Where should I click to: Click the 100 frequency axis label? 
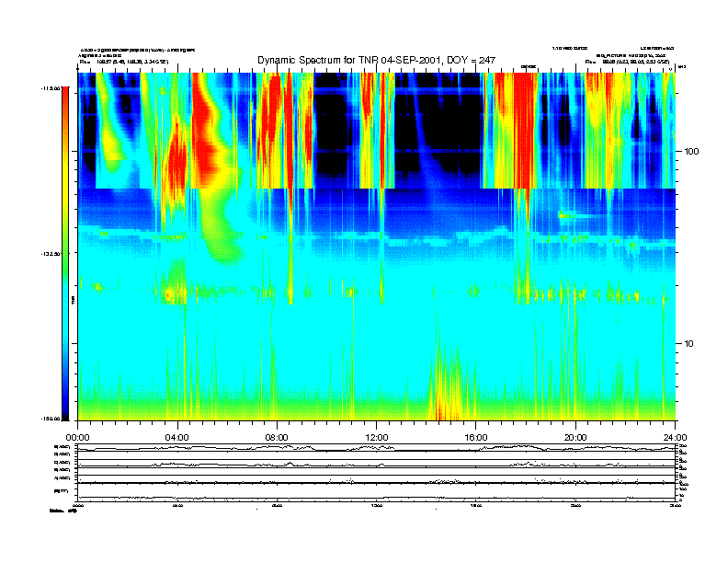pos(692,152)
